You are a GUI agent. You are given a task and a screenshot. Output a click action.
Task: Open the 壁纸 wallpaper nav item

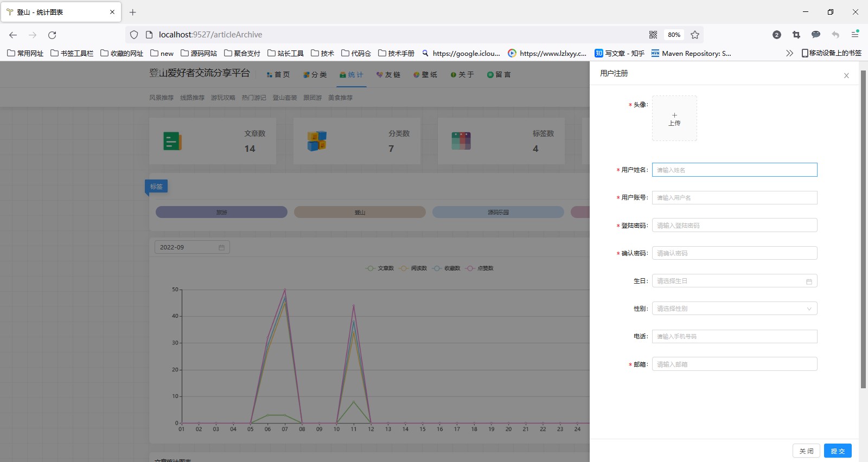coord(425,75)
